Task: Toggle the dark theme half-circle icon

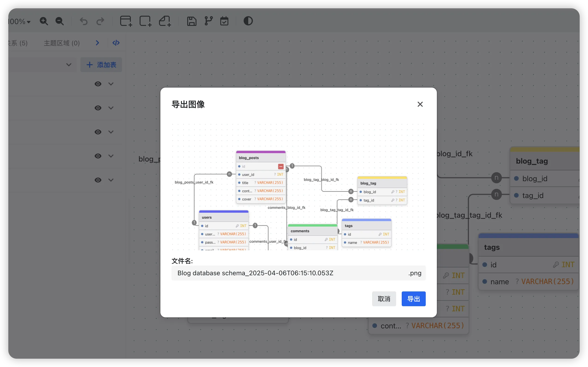Action: [248, 21]
